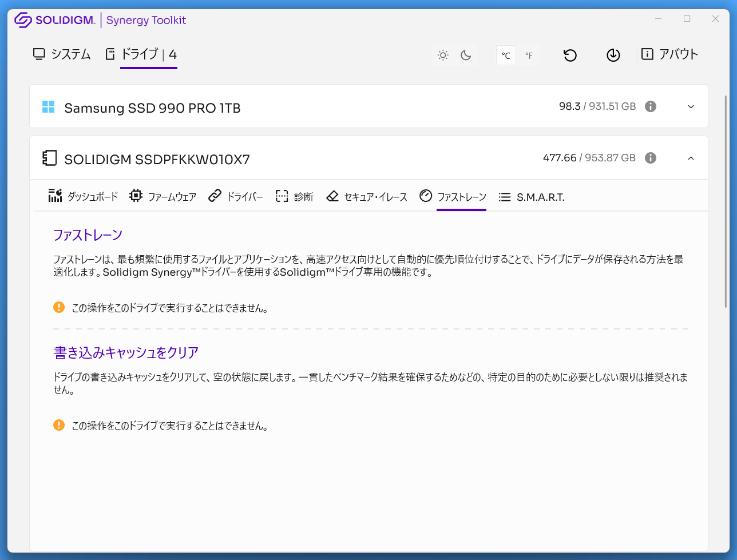Click the download icon

coord(613,55)
